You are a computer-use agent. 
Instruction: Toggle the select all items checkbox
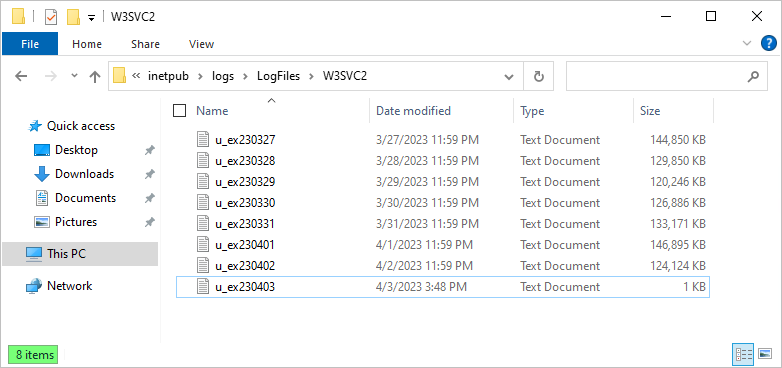pyautogui.click(x=180, y=111)
